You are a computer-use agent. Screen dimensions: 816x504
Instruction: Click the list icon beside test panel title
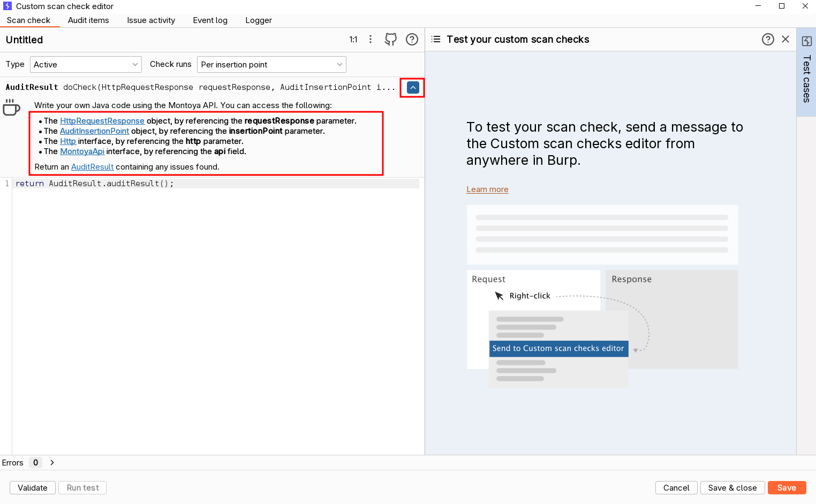pyautogui.click(x=436, y=40)
